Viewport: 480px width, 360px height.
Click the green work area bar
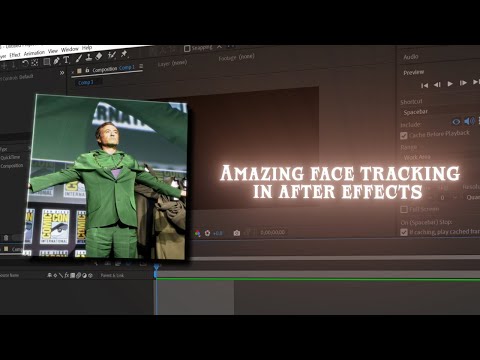tap(318, 279)
